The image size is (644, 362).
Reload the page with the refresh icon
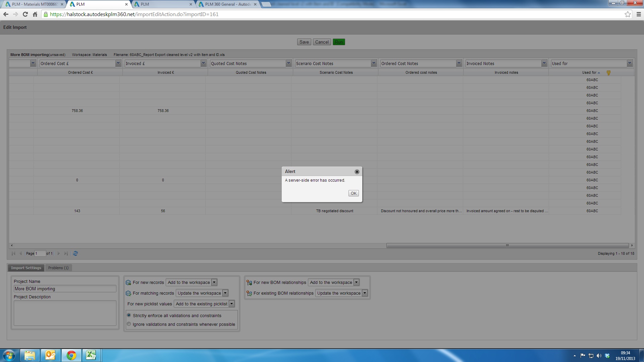(x=25, y=14)
